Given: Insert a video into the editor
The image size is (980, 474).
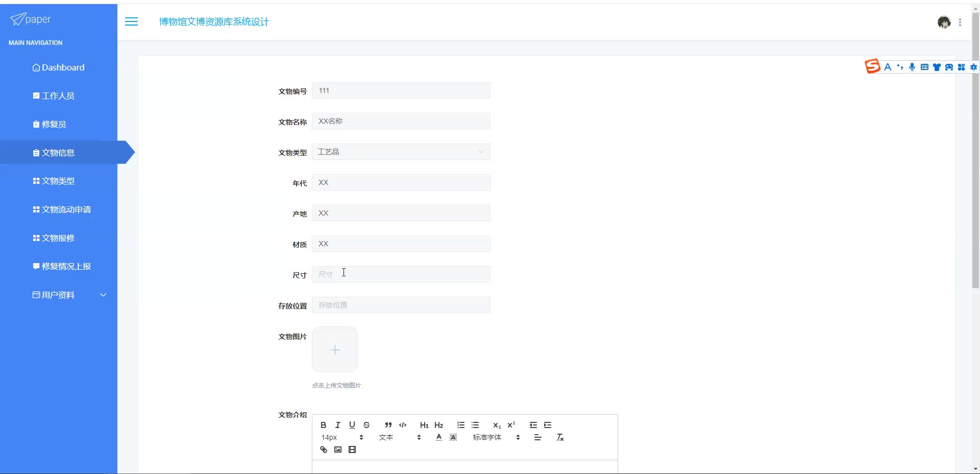Looking at the screenshot, I should (352, 449).
